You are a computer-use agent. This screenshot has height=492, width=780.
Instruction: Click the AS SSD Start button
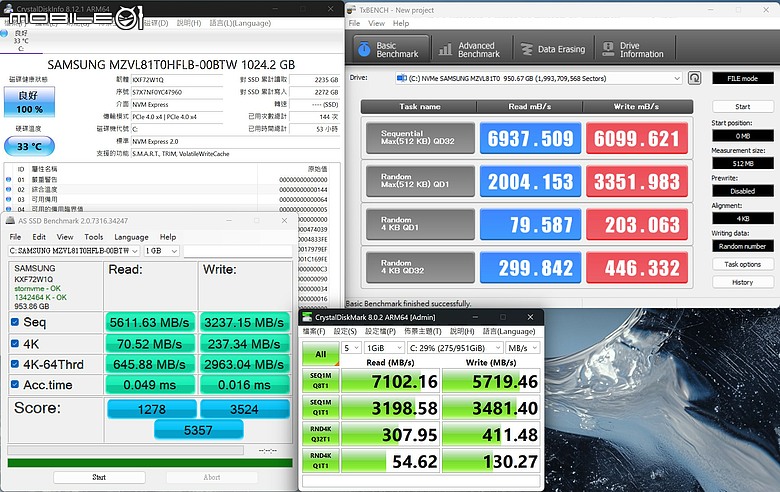pos(99,477)
